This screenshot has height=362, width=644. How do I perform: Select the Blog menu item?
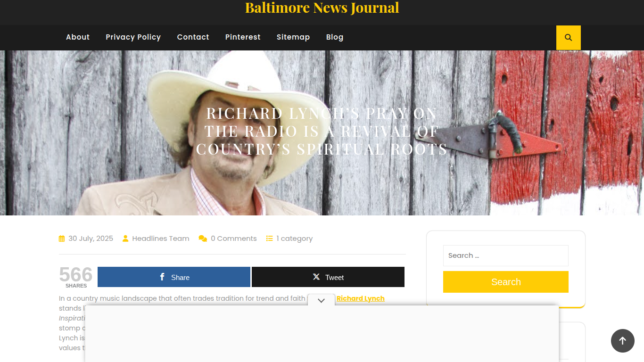pos(335,37)
